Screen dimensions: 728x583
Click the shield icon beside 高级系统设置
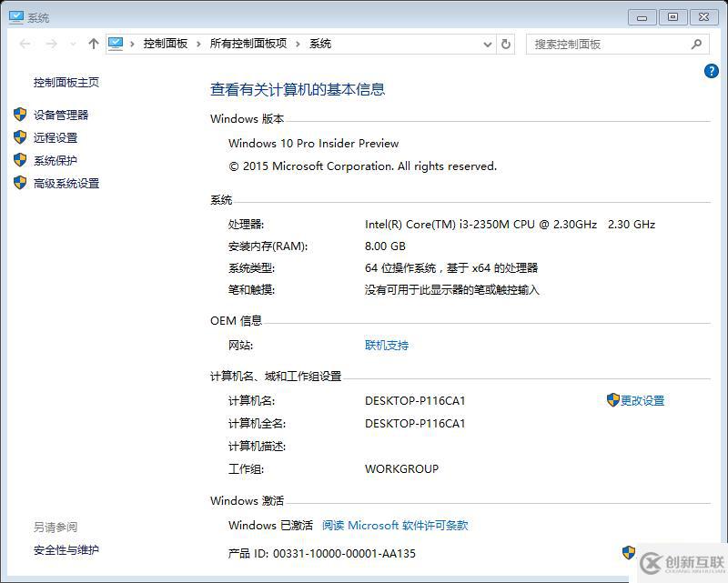20,183
